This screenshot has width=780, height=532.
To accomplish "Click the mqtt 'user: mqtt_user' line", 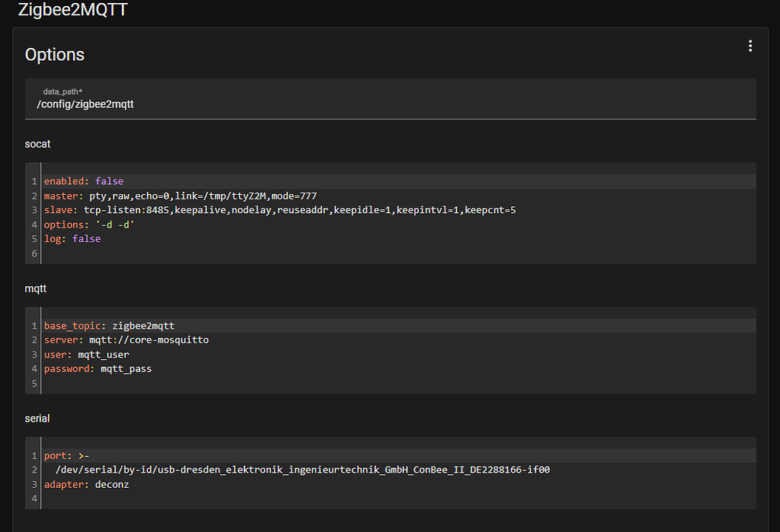I will pos(87,354).
